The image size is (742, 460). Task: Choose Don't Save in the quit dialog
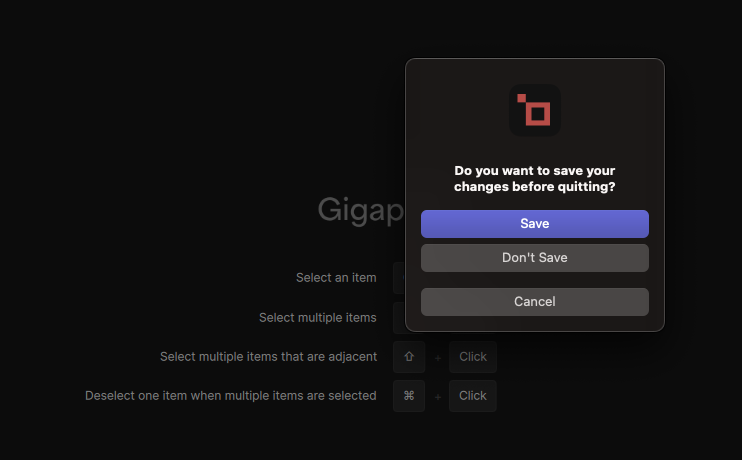[x=535, y=258]
